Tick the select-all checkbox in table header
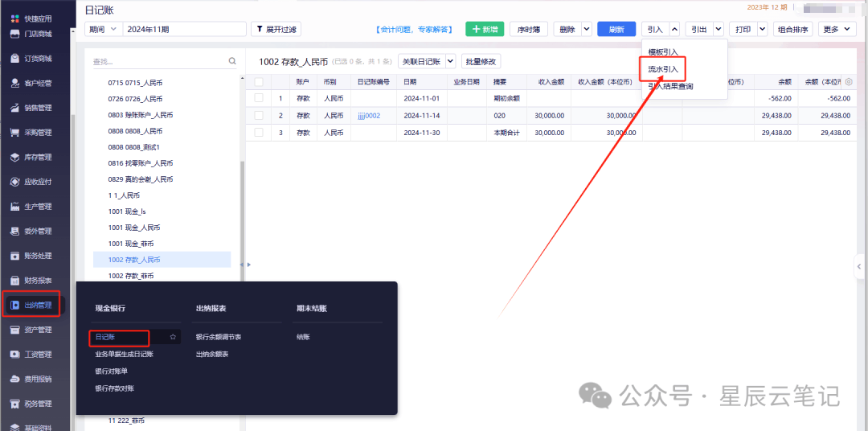The width and height of the screenshot is (868, 431). 259,82
